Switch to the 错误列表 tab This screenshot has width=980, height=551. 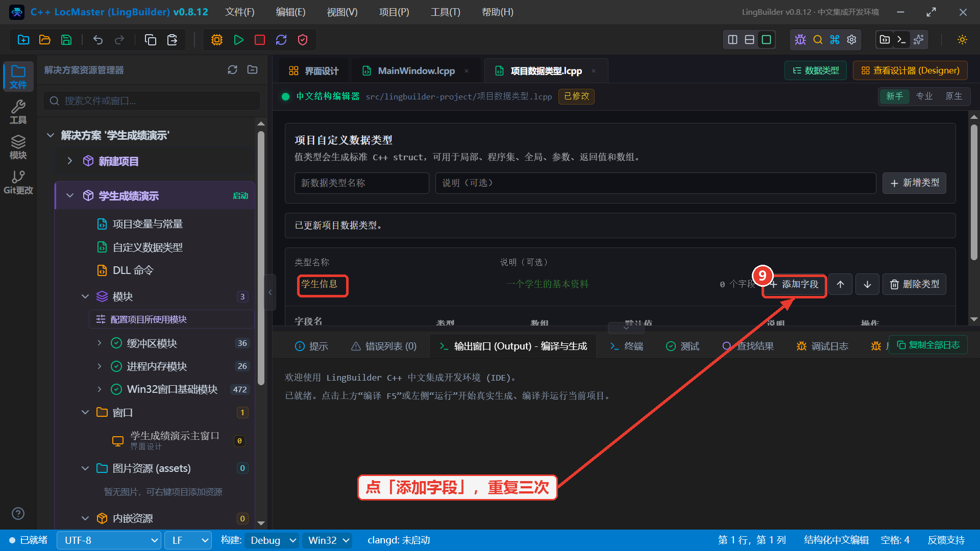384,346
